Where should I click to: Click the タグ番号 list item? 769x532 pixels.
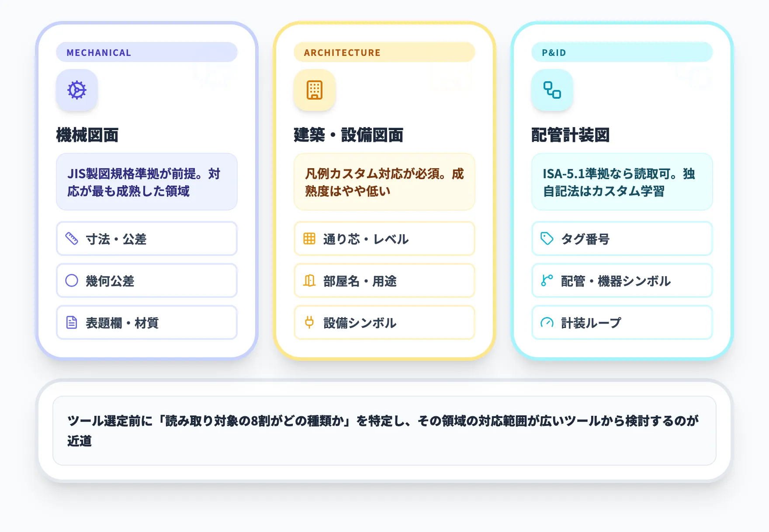622,238
